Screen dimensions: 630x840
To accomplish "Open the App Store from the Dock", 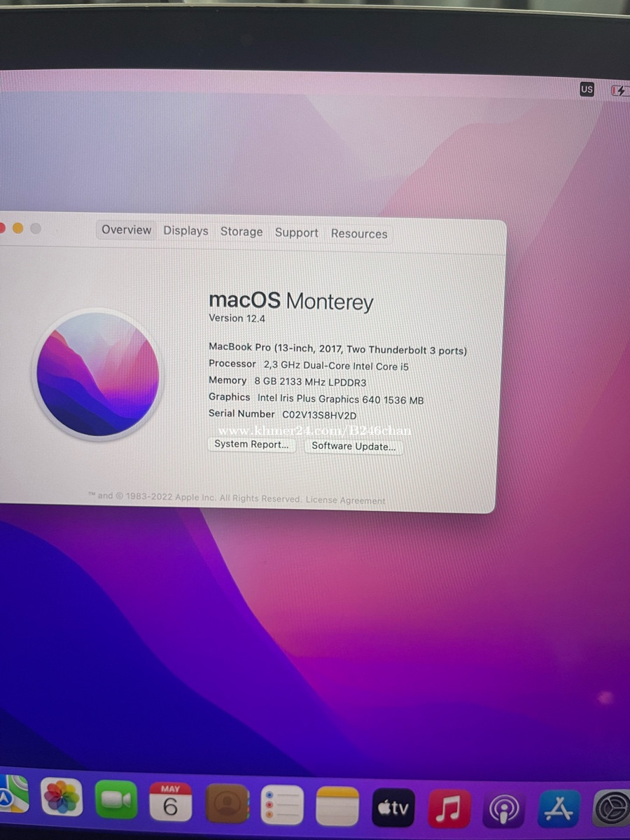I will click(x=559, y=809).
